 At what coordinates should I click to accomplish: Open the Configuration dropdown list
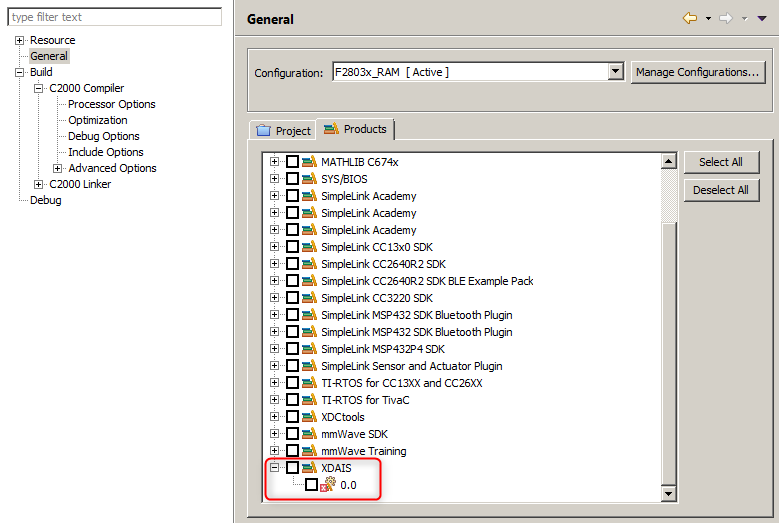(616, 72)
